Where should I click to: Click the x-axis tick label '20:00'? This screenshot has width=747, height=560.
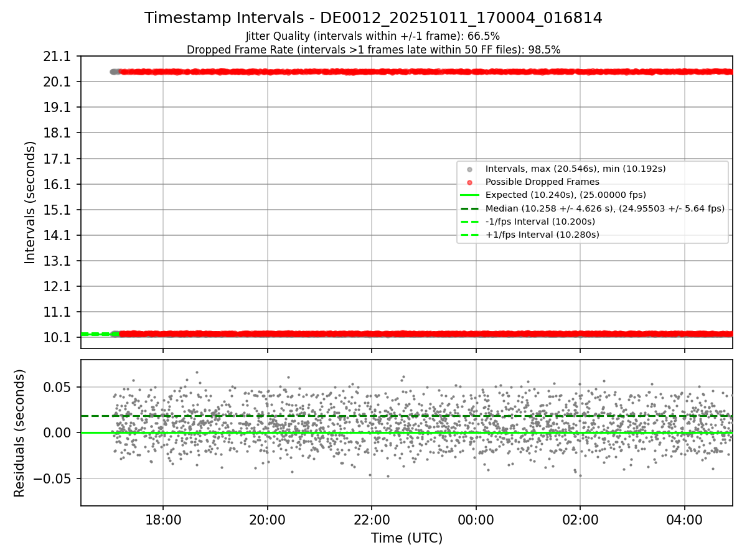(x=268, y=519)
